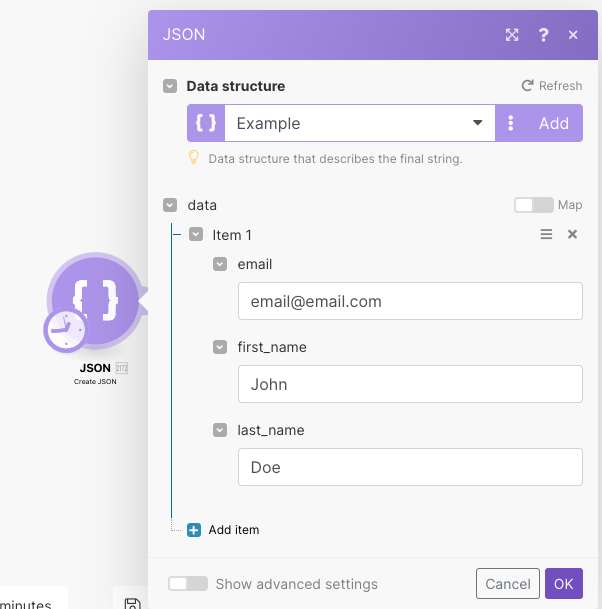Collapse the first_name field
The width and height of the screenshot is (602, 609).
point(220,347)
